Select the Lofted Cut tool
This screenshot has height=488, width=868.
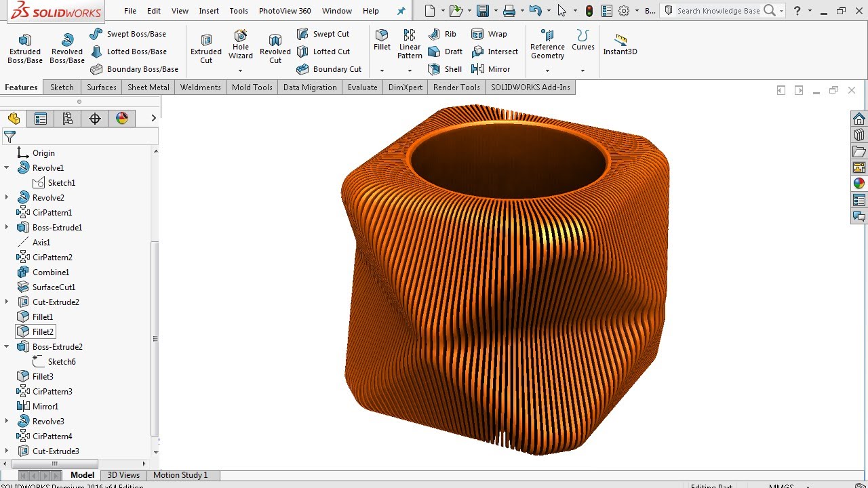pos(323,52)
